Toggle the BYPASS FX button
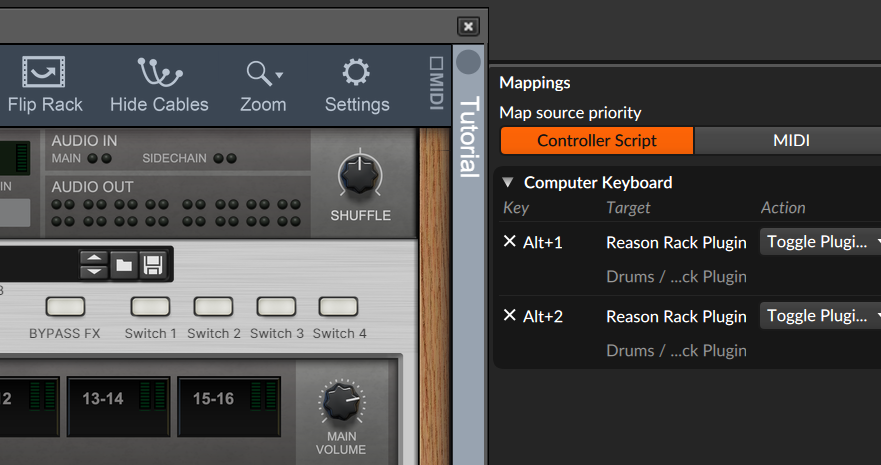 65,307
